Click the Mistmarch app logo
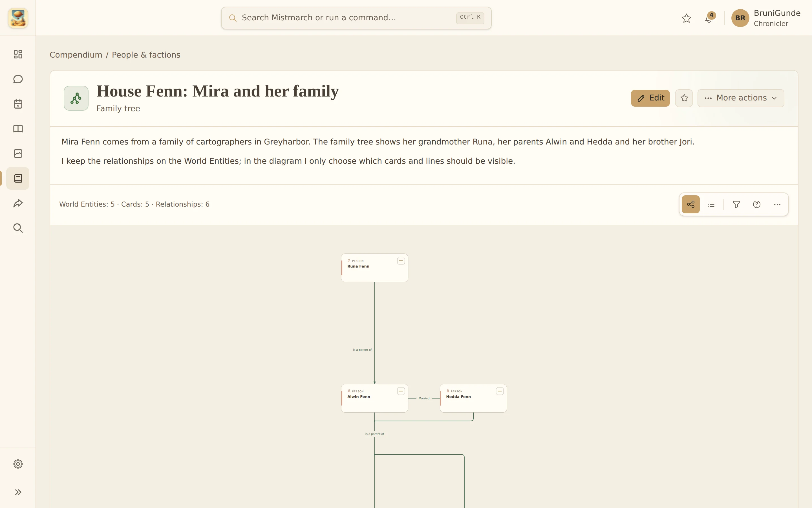Viewport: 812px width, 508px height. point(18,18)
